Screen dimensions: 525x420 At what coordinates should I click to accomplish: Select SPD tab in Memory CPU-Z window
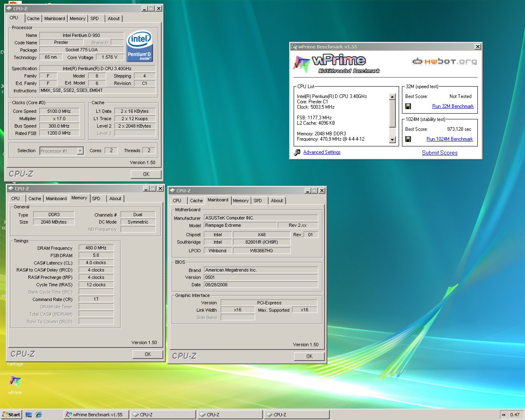click(x=96, y=199)
